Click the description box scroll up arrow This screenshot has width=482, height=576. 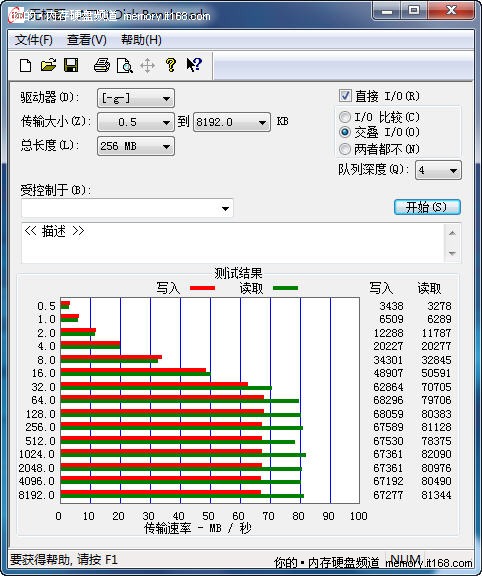[x=452, y=233]
